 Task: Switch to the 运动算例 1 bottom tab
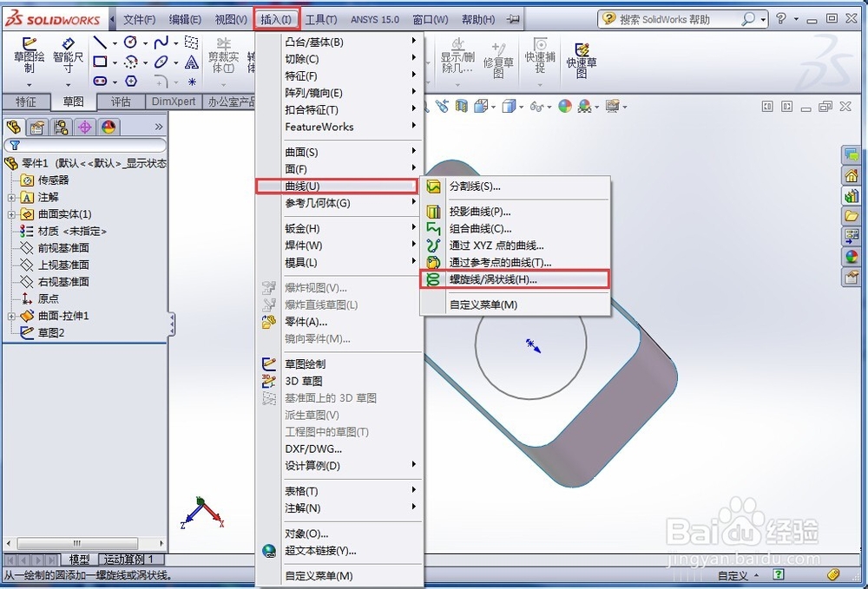coord(129,560)
